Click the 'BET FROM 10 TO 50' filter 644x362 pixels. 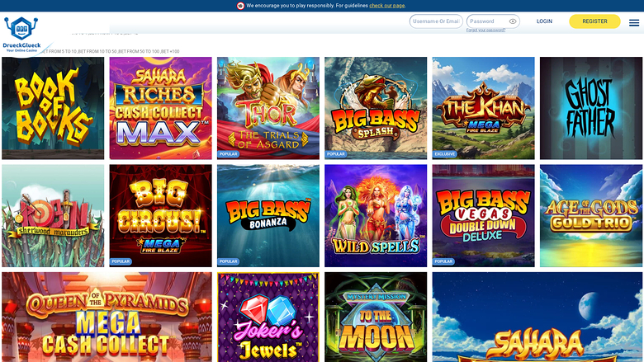(x=97, y=52)
